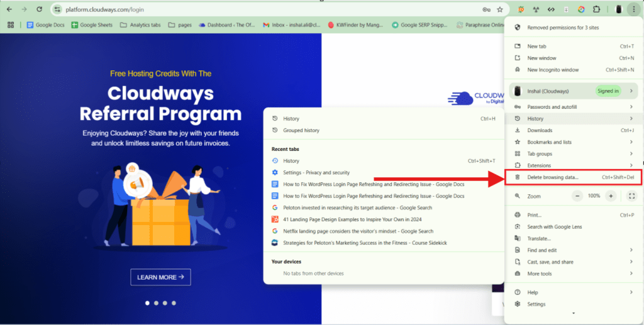Click the profile avatar in toolbar
Viewport: 644px width, 325px height.
coord(619,9)
